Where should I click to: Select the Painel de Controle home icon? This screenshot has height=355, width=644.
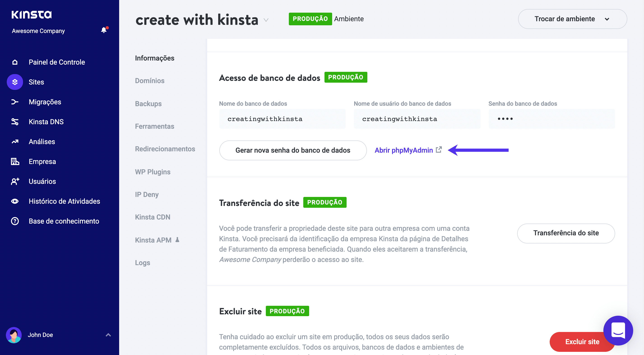[14, 62]
